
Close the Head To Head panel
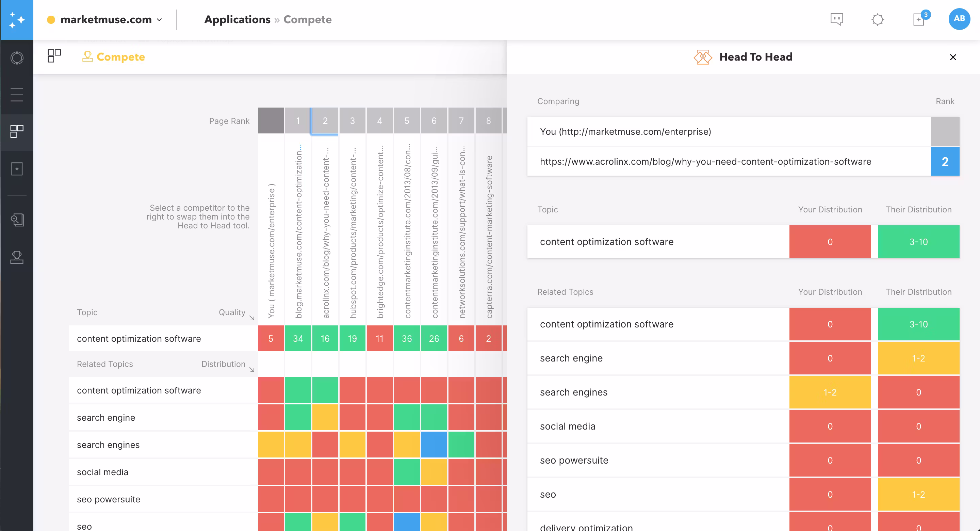tap(953, 57)
